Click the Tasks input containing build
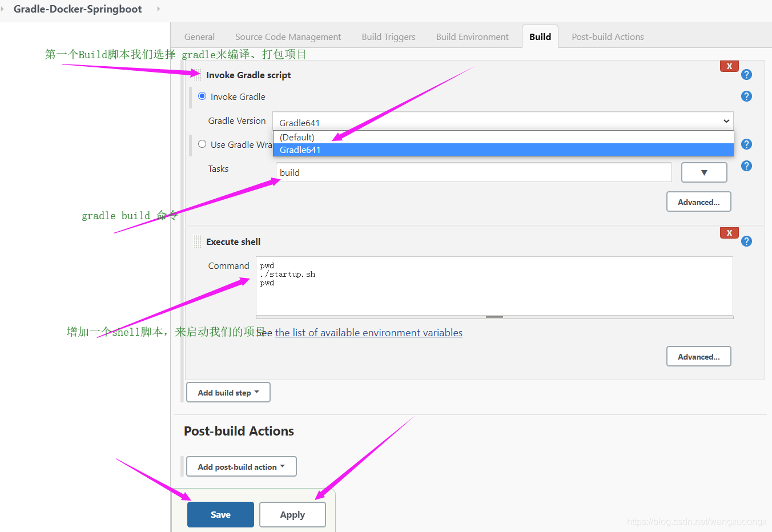The height and width of the screenshot is (532, 772). click(x=473, y=172)
